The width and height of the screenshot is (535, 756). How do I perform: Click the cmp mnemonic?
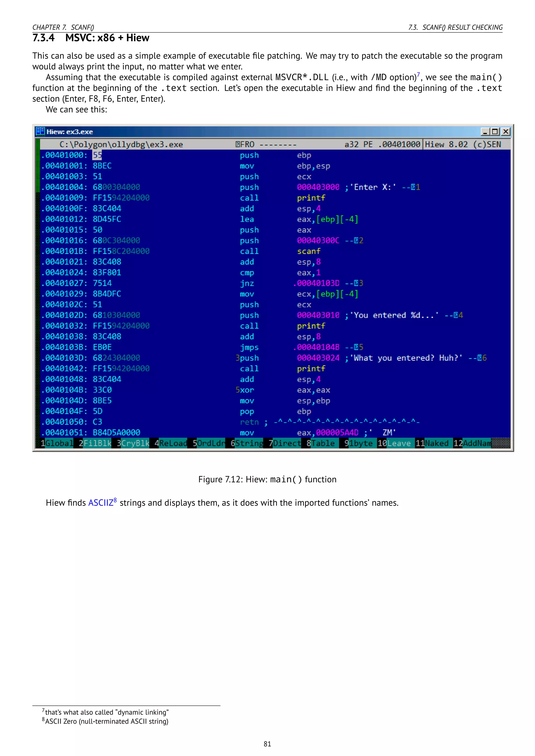click(x=247, y=273)
